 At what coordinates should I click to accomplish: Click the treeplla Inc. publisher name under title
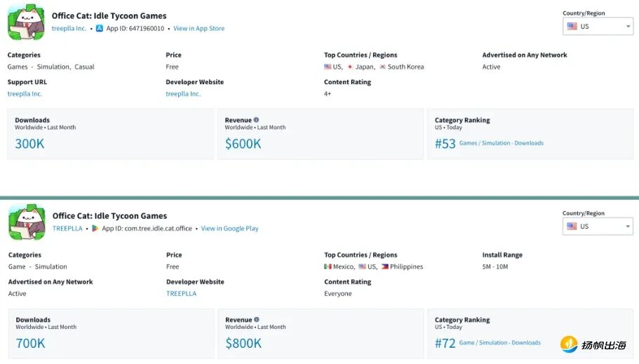[69, 29]
